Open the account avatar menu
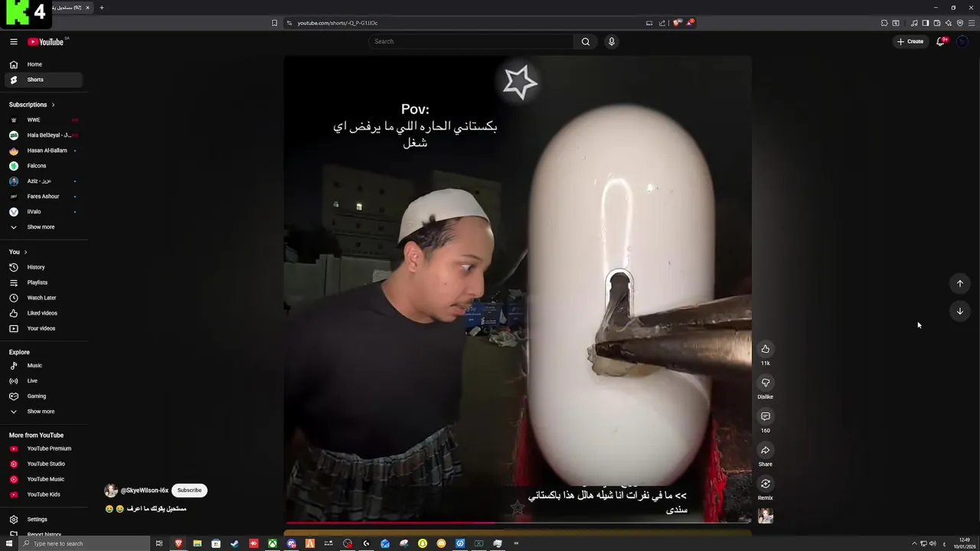Viewport: 980px width, 551px height. click(x=962, y=41)
